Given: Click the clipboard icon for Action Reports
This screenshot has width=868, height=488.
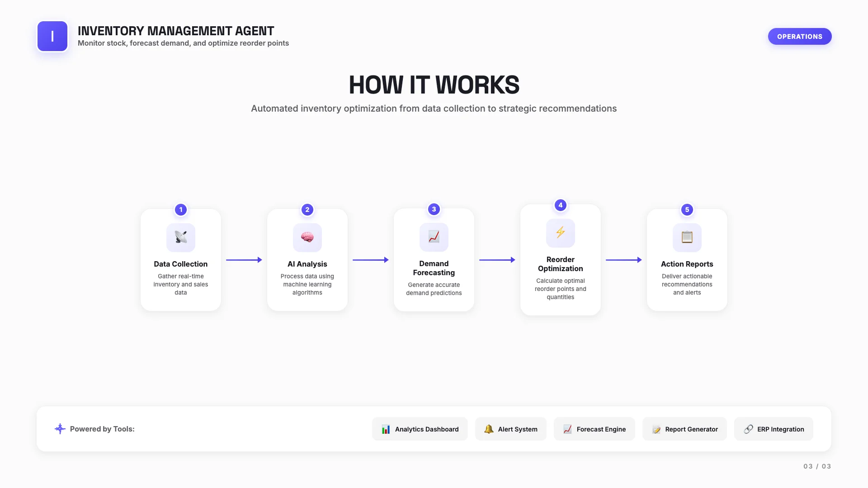Looking at the screenshot, I should click(687, 237).
